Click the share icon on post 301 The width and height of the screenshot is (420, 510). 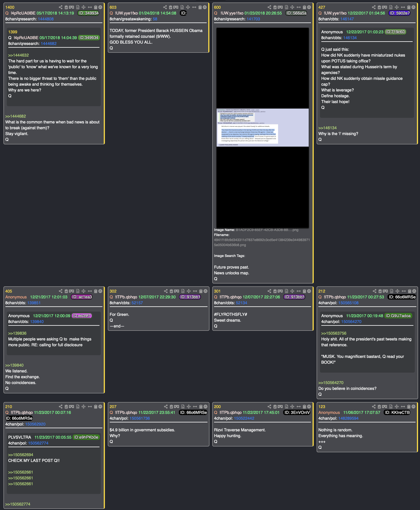click(x=269, y=291)
